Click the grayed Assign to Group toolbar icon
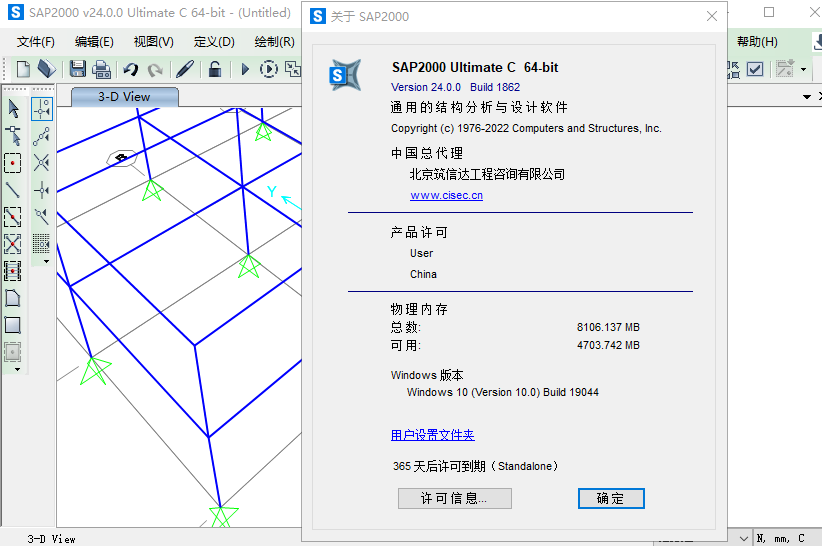This screenshot has height=546, width=822. coord(785,69)
